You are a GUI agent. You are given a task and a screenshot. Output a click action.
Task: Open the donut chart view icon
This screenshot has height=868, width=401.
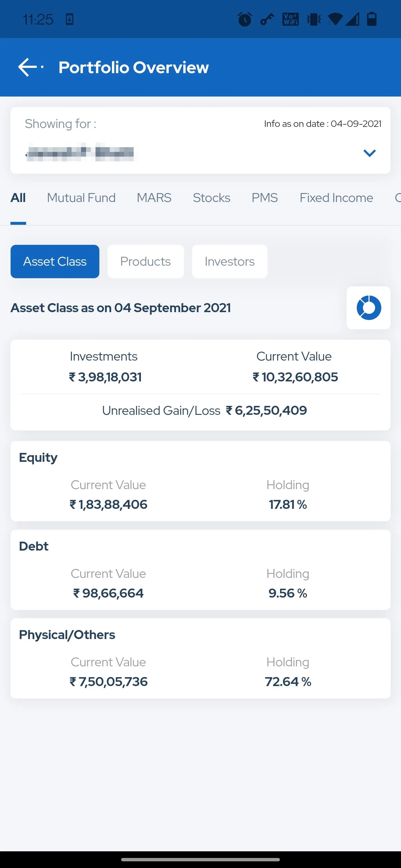[x=368, y=308]
